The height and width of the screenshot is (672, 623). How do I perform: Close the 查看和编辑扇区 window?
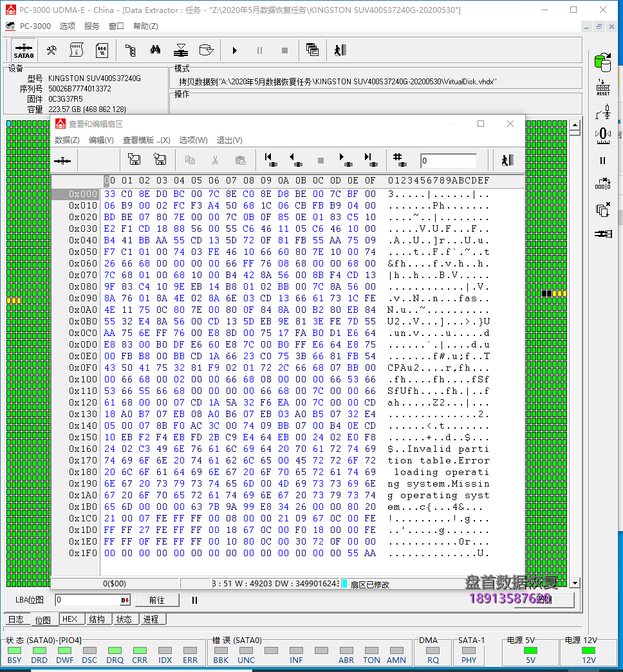(x=510, y=124)
